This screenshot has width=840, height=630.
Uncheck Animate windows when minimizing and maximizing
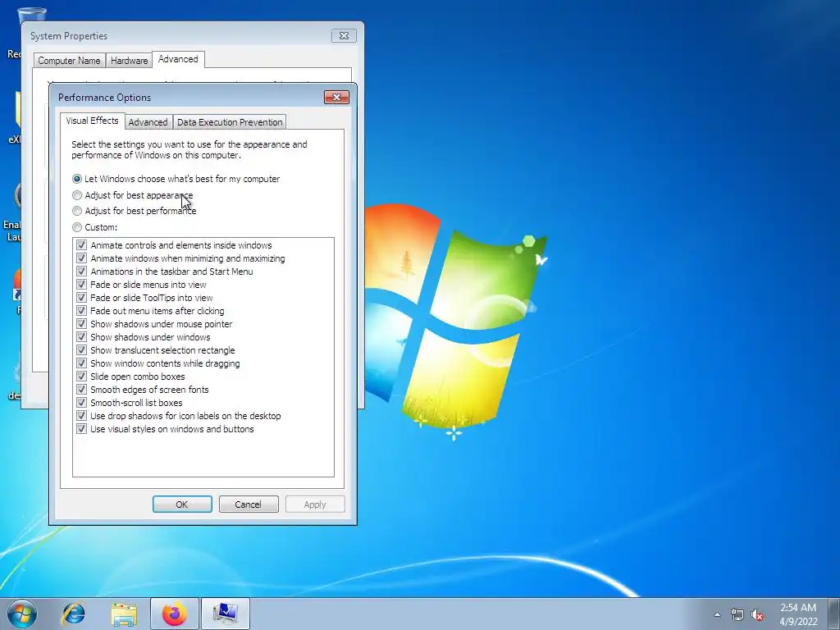(x=81, y=258)
